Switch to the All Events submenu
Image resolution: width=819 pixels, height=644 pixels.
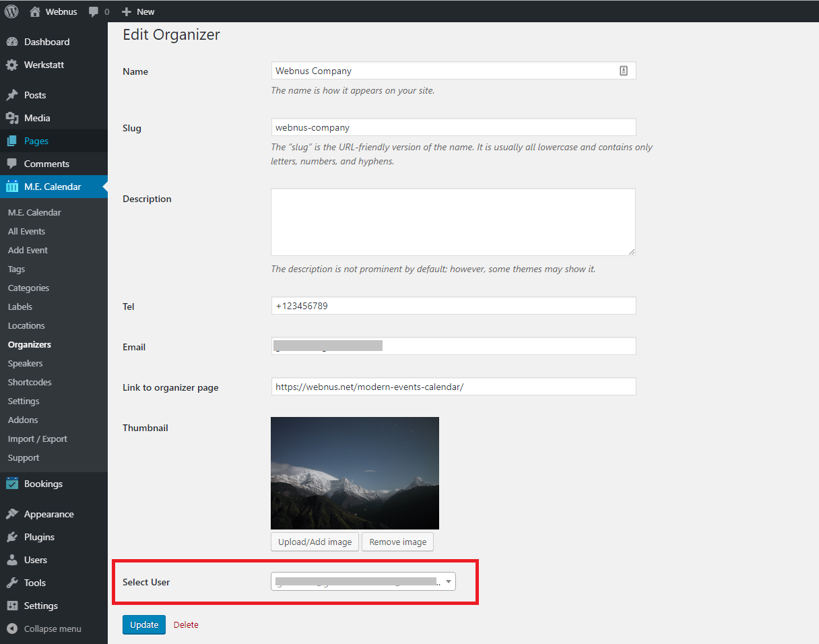tap(26, 231)
